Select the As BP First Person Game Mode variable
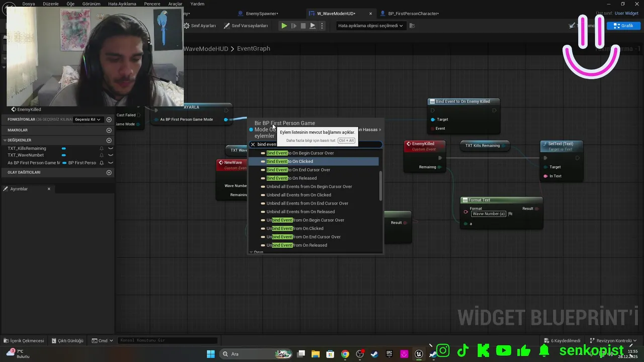644x362 pixels. coord(34,163)
